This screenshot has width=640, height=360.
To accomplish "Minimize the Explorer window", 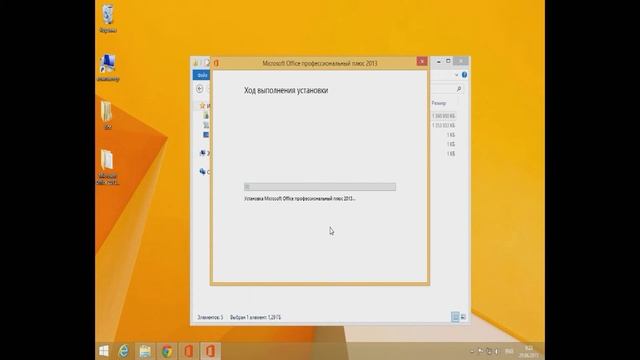I will pos(439,61).
